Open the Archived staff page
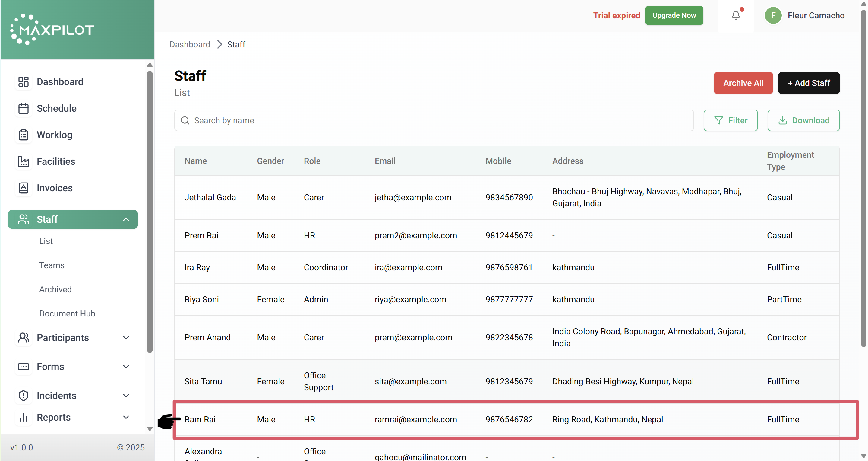Viewport: 868px width, 461px height. pyautogui.click(x=55, y=289)
